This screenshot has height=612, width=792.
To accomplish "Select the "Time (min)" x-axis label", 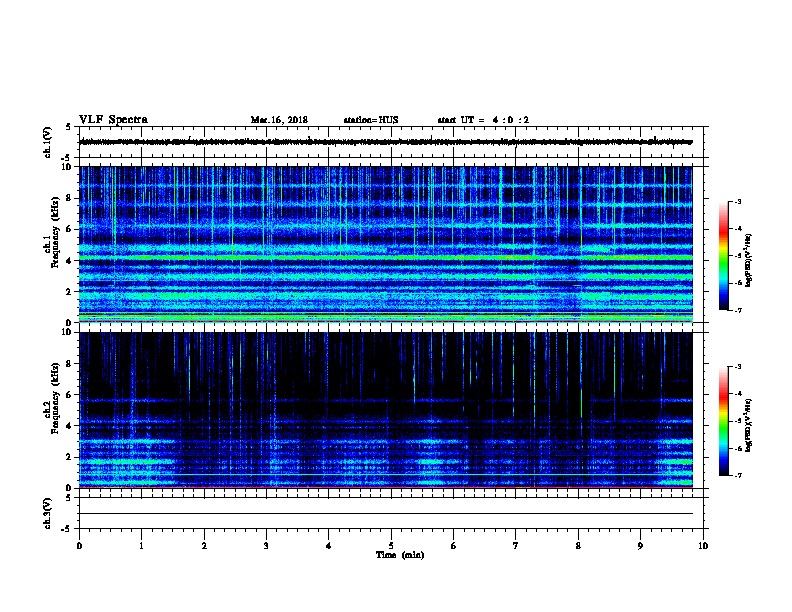I will pyautogui.click(x=400, y=555).
